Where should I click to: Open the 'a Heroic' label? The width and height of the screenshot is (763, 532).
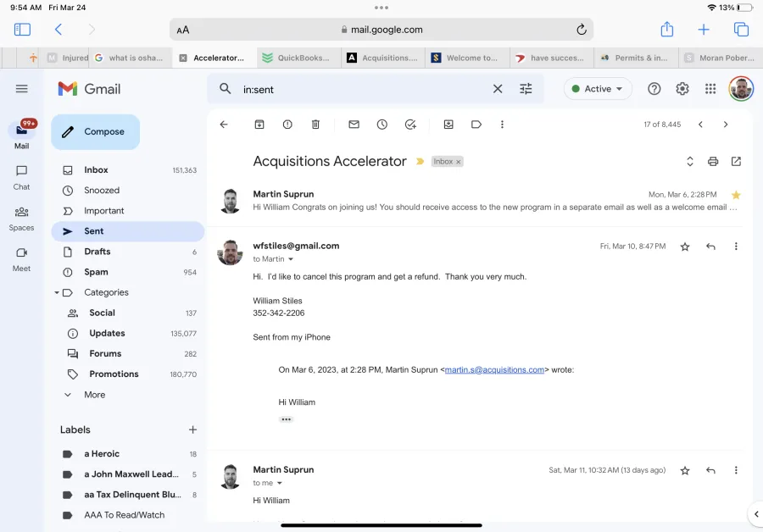tap(128, 454)
